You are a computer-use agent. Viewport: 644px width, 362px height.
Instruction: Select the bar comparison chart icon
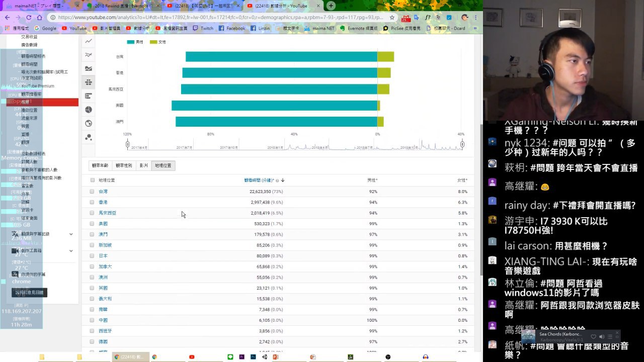[x=89, y=82]
